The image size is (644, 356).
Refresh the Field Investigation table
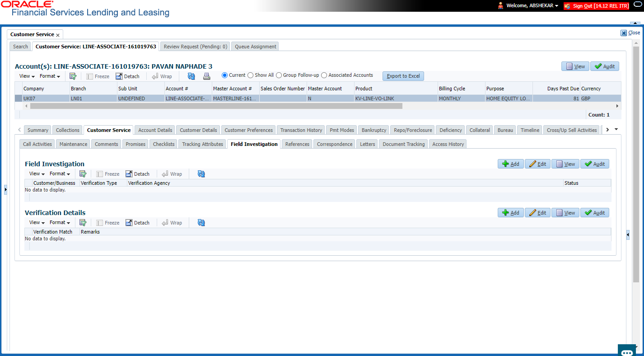[201, 173]
